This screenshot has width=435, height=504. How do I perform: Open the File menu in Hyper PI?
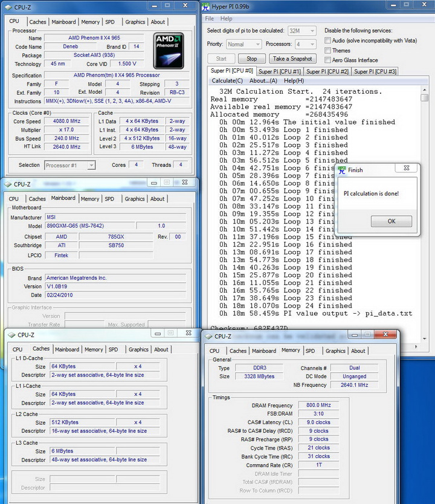pos(210,19)
